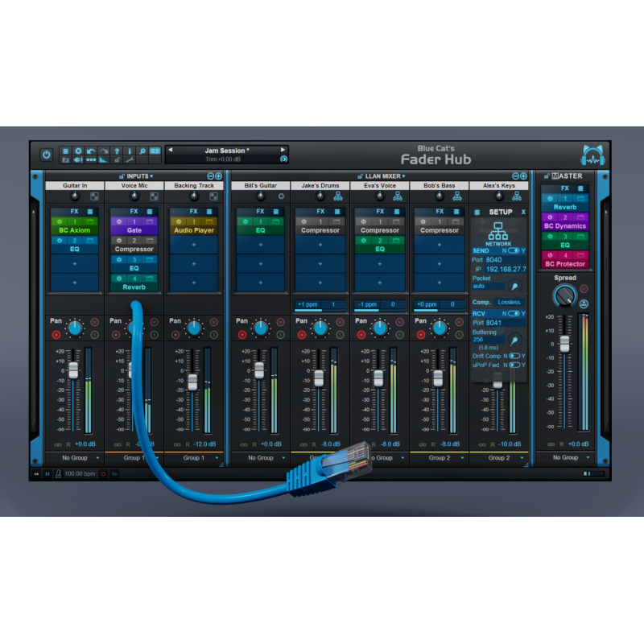Disable the Drift Comp toggle
644x644 pixels.
[515, 356]
